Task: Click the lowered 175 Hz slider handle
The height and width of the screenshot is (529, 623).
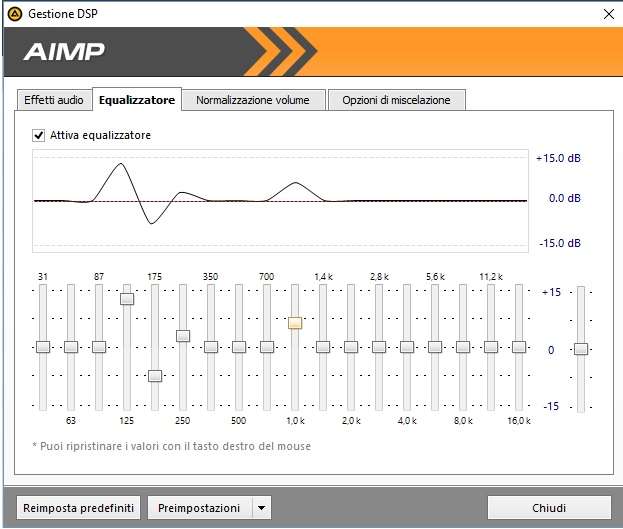Action: [155, 376]
